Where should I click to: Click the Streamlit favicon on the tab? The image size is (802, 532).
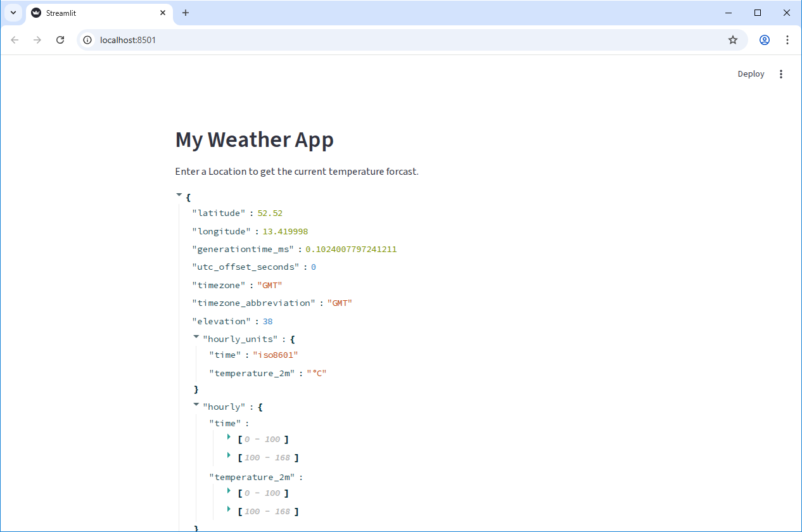[x=36, y=13]
